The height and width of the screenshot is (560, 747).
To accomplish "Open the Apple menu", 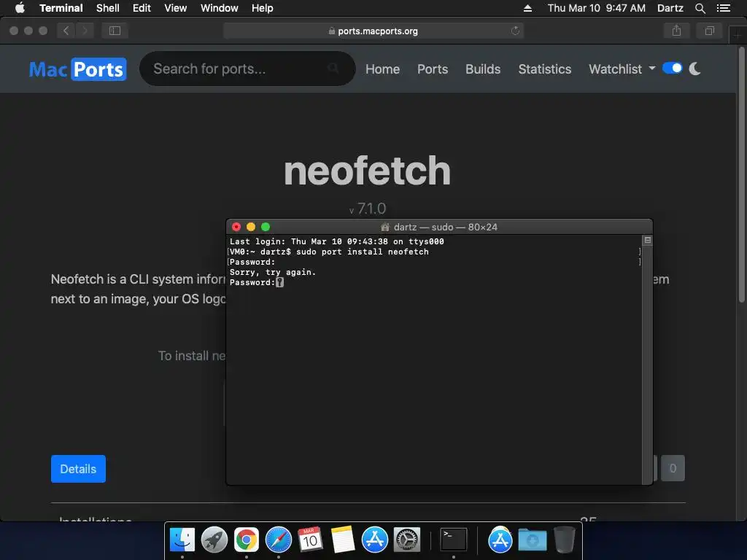I will pyautogui.click(x=20, y=8).
